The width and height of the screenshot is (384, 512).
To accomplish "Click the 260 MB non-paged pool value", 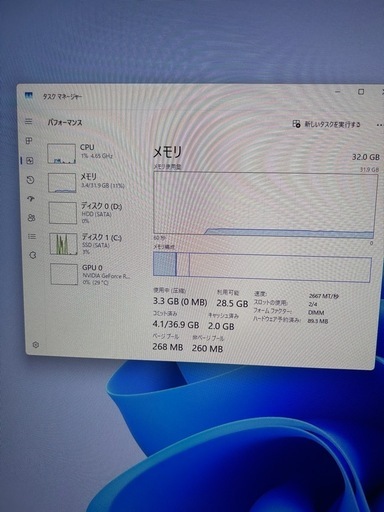I will pyautogui.click(x=207, y=348).
